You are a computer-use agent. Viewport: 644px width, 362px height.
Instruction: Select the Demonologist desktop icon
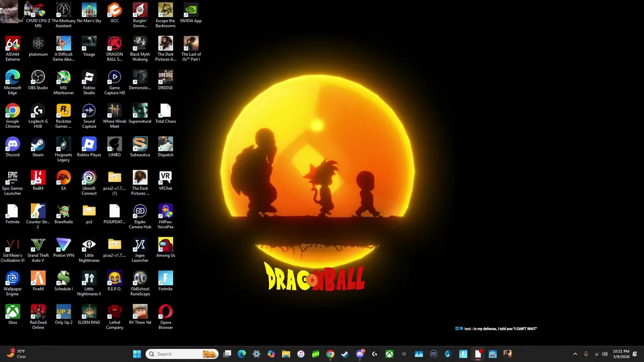click(140, 80)
